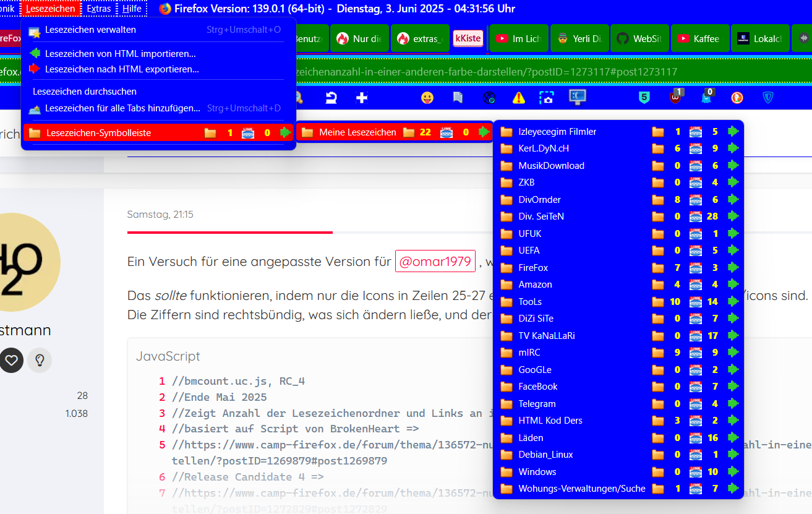The height and width of the screenshot is (514, 812).
Task: Expand the Telegram folder arrow
Action: pos(733,404)
